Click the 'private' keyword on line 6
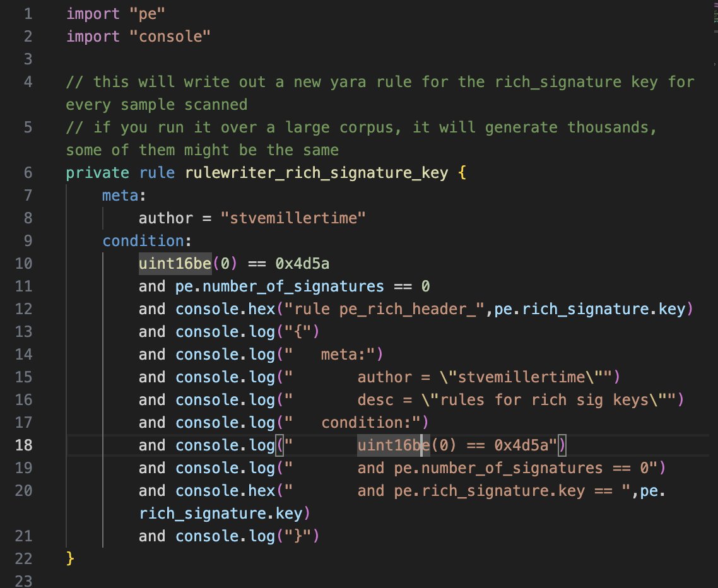This screenshot has width=718, height=588. point(98,173)
